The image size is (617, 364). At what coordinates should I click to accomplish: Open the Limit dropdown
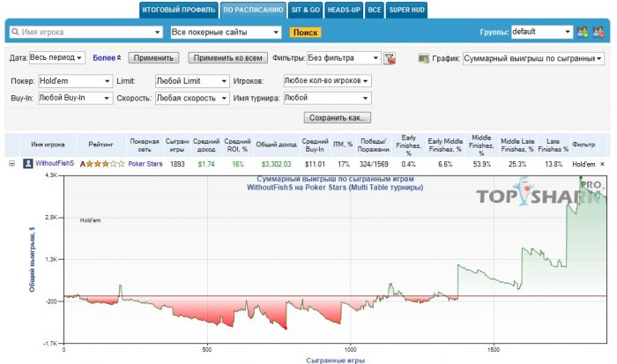(x=192, y=81)
